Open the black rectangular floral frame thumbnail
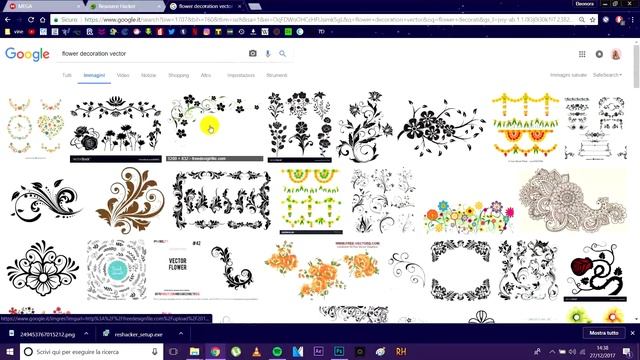The height and width of the screenshot is (360, 640). [222, 201]
